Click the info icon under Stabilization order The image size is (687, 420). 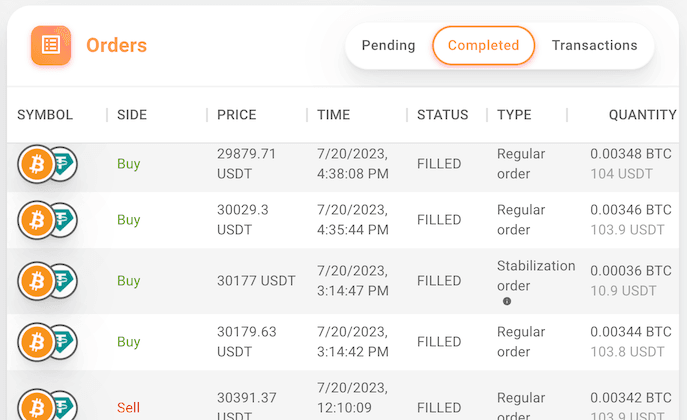[x=507, y=301]
